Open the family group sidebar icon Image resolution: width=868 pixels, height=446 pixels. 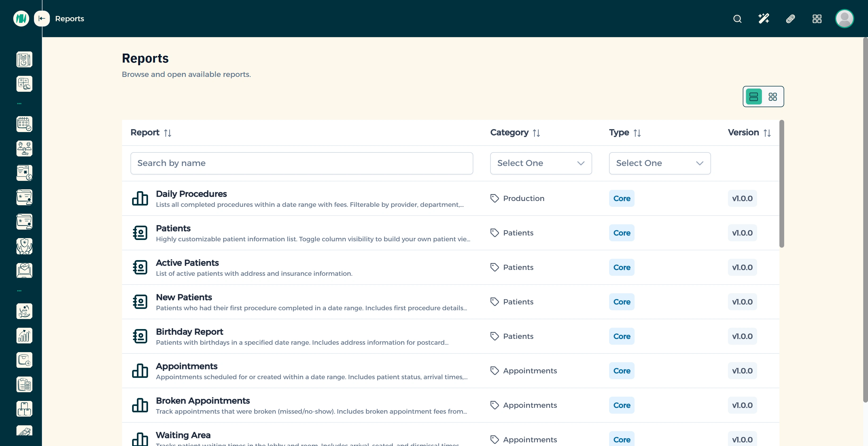coord(24,148)
